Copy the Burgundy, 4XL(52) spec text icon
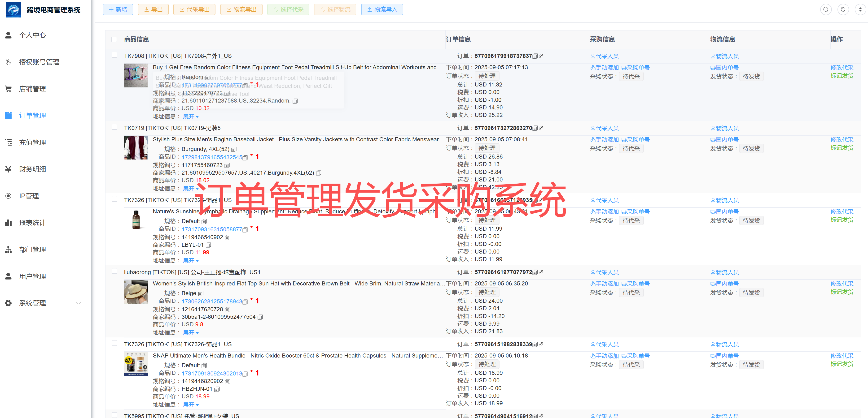This screenshot has width=868, height=418. [x=234, y=149]
